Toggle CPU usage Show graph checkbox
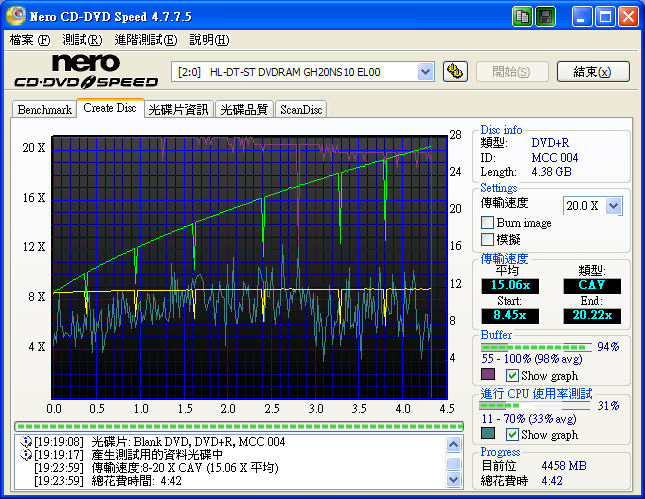Image resolution: width=645 pixels, height=499 pixels. 513,435
